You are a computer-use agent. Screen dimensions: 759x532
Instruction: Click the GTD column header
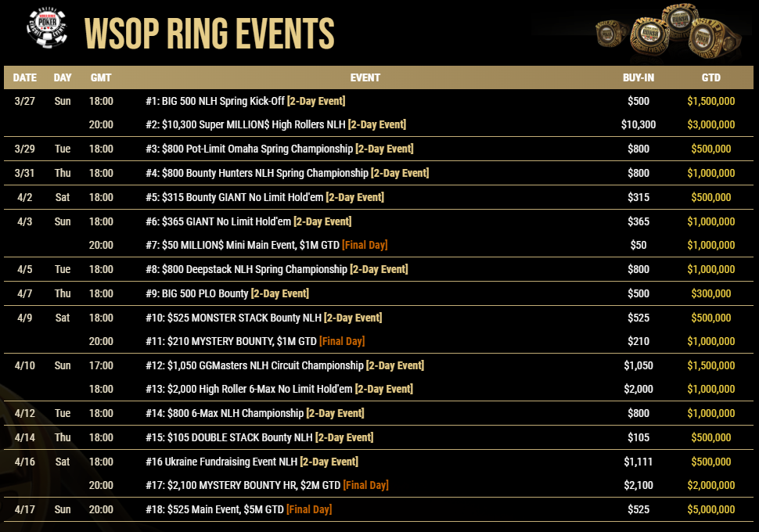(710, 77)
